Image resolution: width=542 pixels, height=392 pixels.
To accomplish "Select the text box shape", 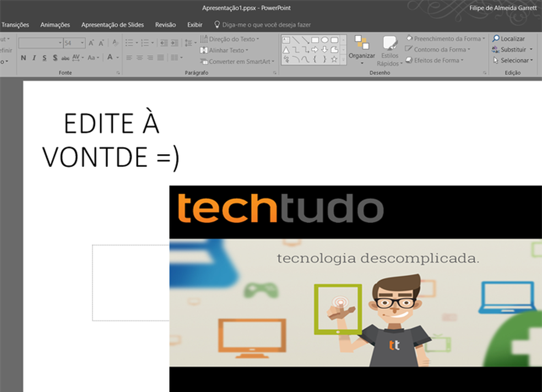I will pos(286,40).
